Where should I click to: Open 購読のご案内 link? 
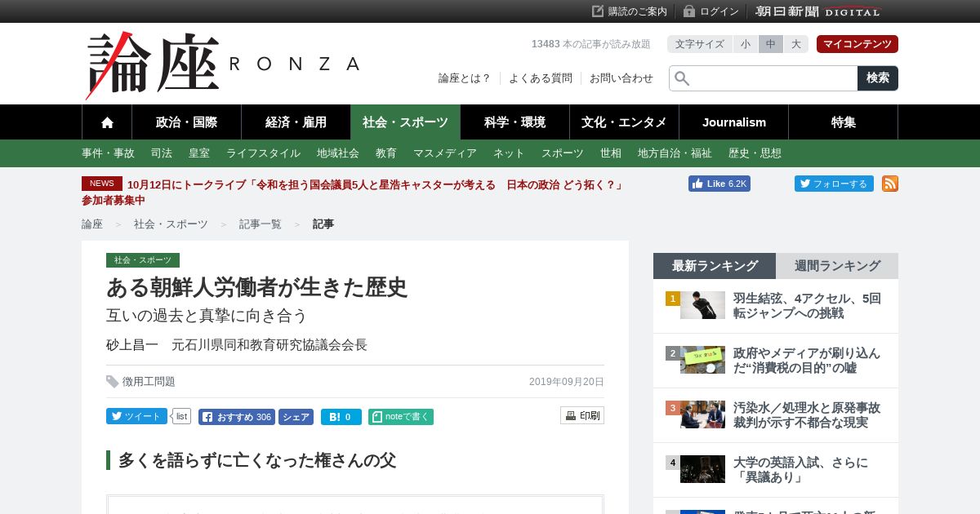(x=630, y=11)
